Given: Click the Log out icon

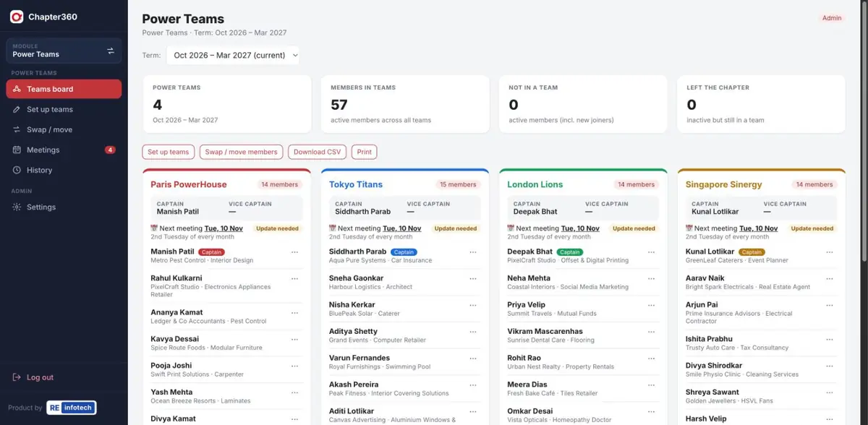Looking at the screenshot, I should click(17, 377).
